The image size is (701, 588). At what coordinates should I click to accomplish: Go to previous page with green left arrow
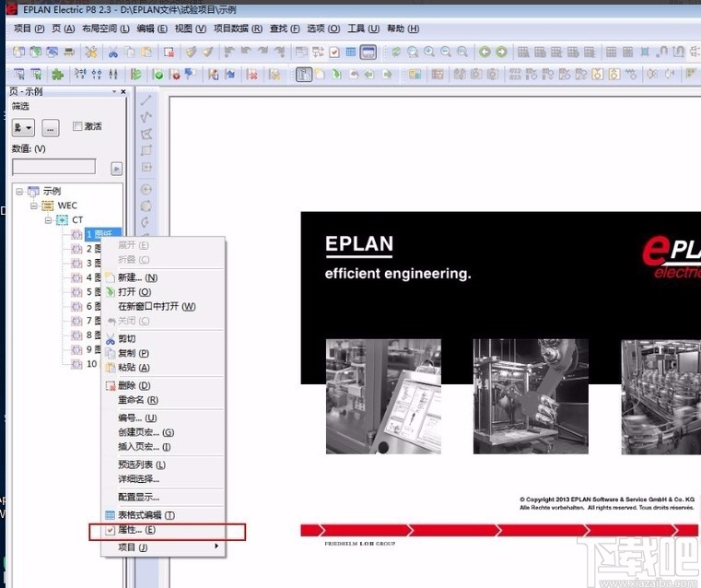(485, 53)
